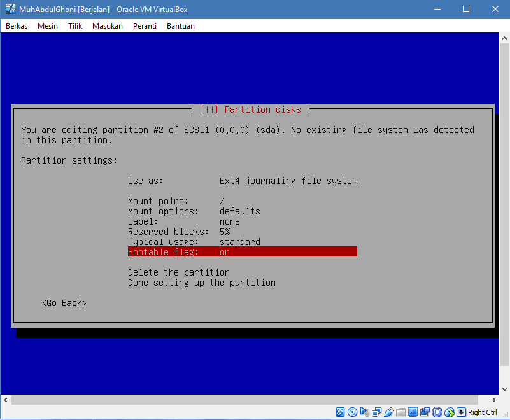Screen dimensions: 510x420
Task: Click the Right Ctrl host key label
Action: point(483,412)
